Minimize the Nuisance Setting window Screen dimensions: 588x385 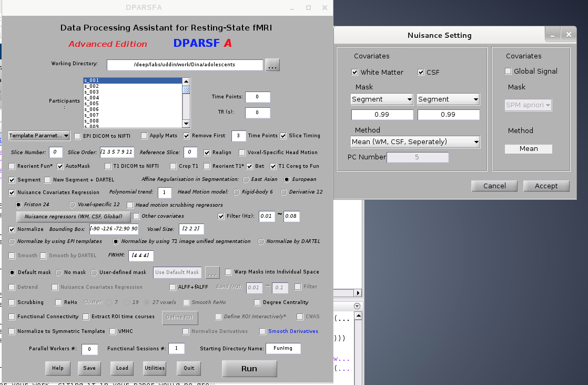[552, 35]
